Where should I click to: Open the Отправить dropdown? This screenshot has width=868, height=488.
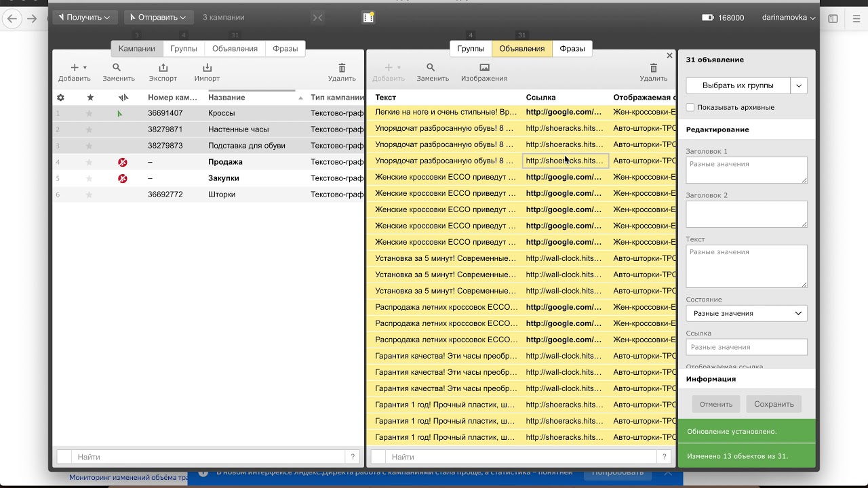click(159, 18)
